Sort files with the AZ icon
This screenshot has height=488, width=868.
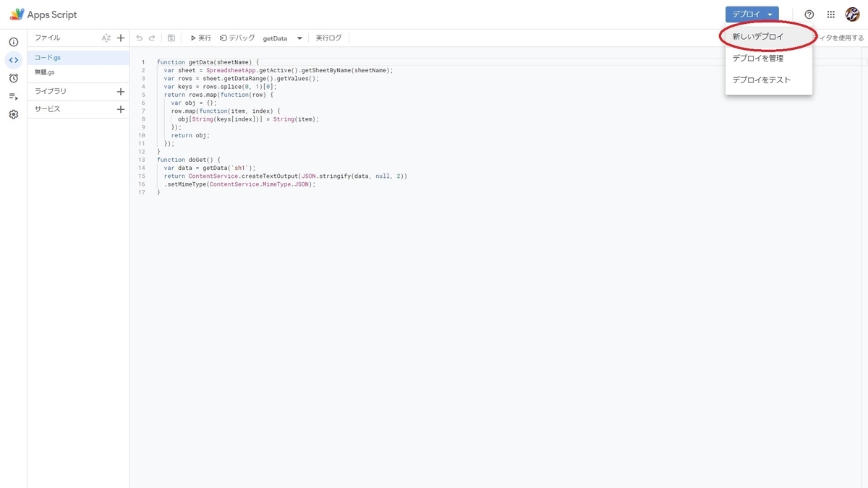coord(106,38)
